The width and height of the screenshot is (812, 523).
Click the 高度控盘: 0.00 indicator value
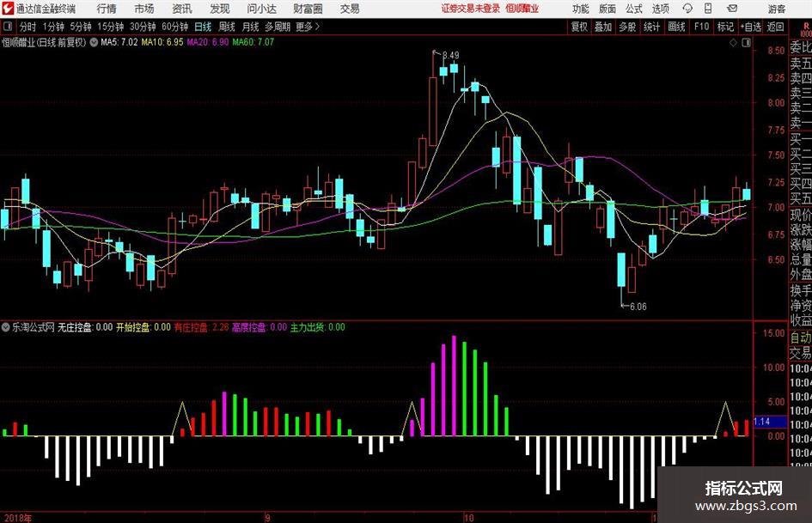[x=259, y=327]
